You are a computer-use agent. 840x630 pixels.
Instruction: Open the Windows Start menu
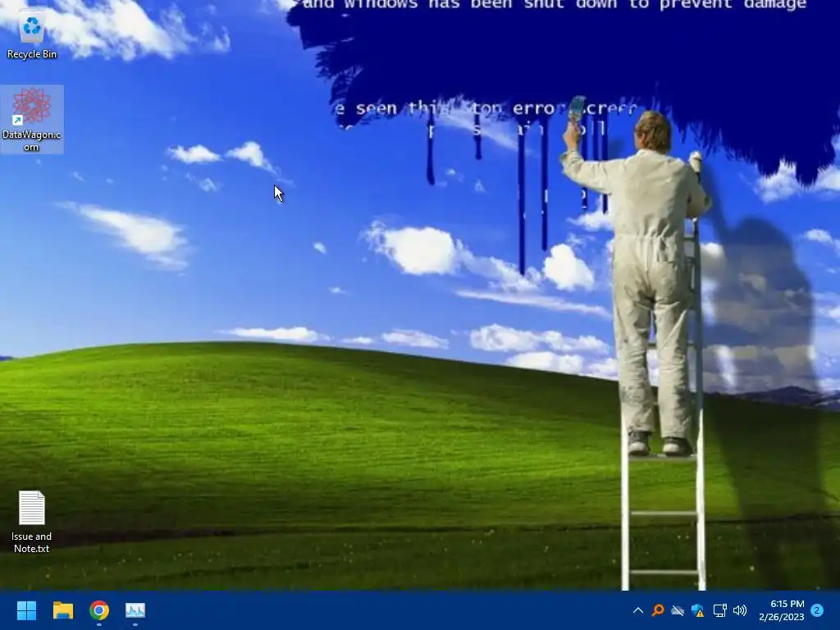coord(26,610)
